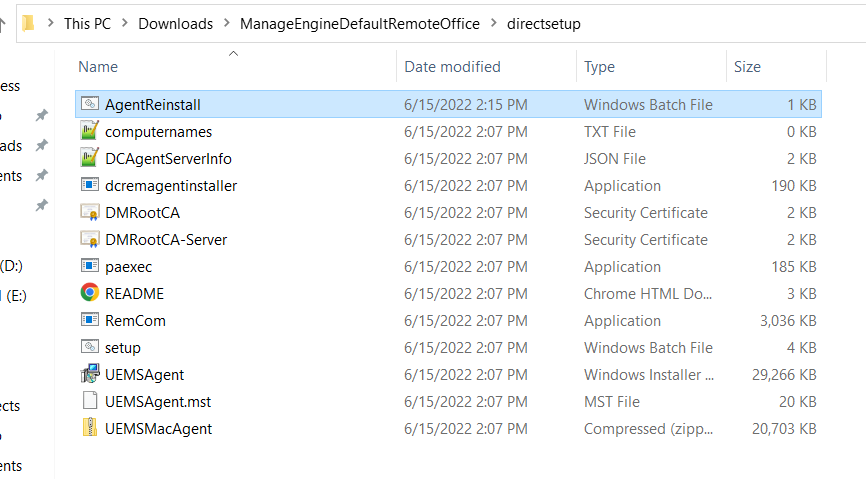Expand the chevron after This PC
Image resolution: width=866 pixels, height=479 pixels.
[125, 23]
